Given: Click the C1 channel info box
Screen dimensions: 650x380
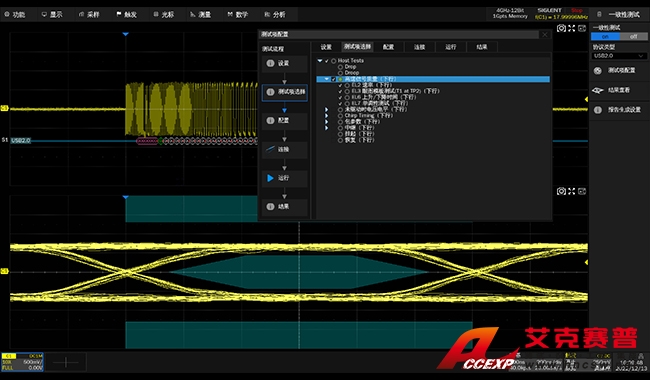Looking at the screenshot, I should [22, 362].
